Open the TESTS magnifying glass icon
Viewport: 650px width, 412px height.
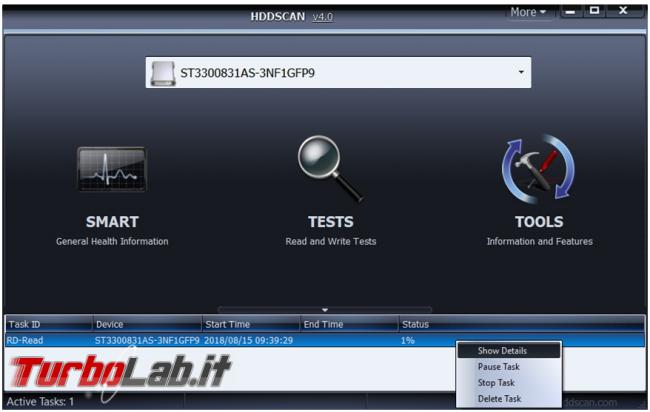[x=330, y=169]
